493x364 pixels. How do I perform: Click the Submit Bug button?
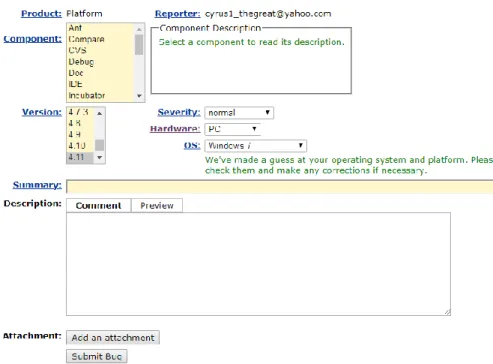point(97,356)
